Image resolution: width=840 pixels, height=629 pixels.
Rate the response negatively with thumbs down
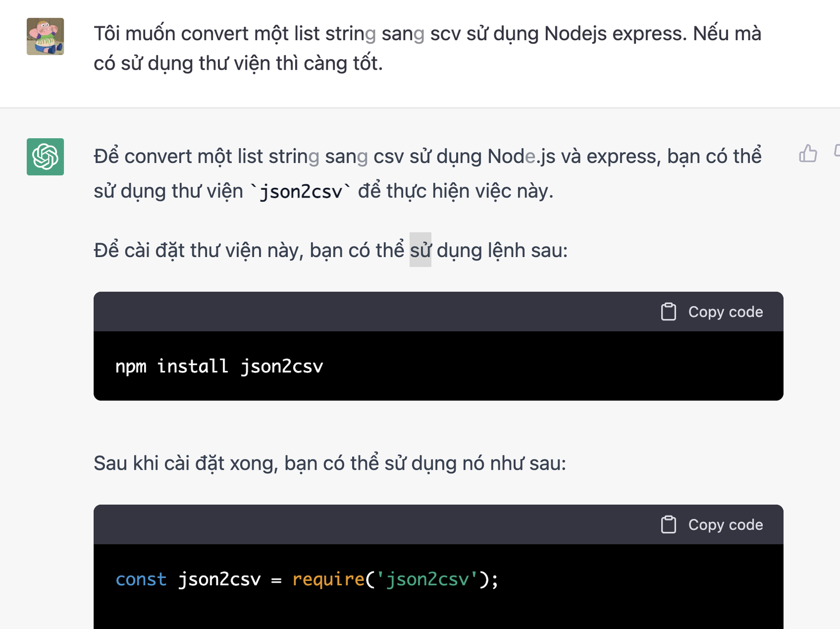836,151
